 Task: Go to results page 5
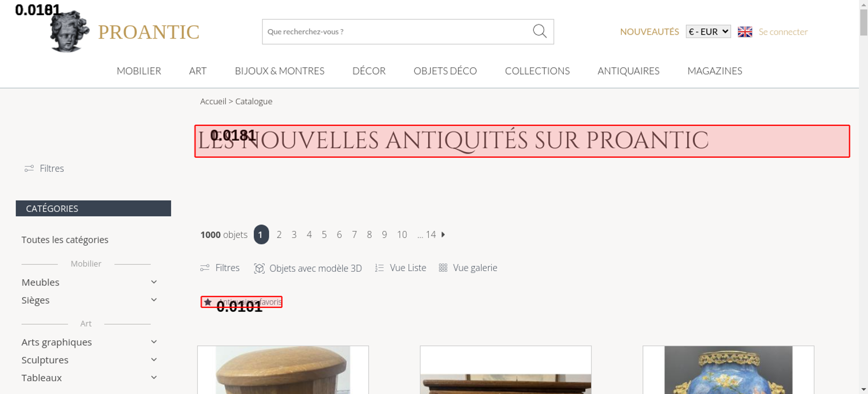324,234
